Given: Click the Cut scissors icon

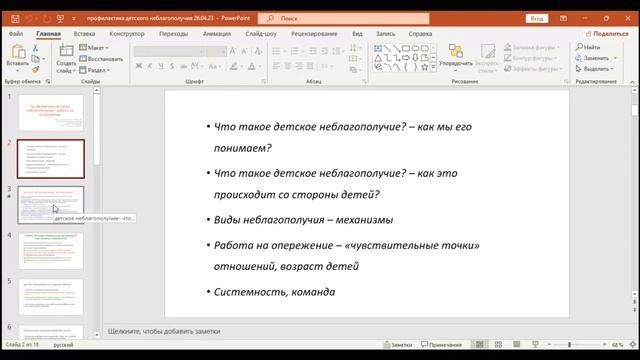Looking at the screenshot, I should (36, 48).
